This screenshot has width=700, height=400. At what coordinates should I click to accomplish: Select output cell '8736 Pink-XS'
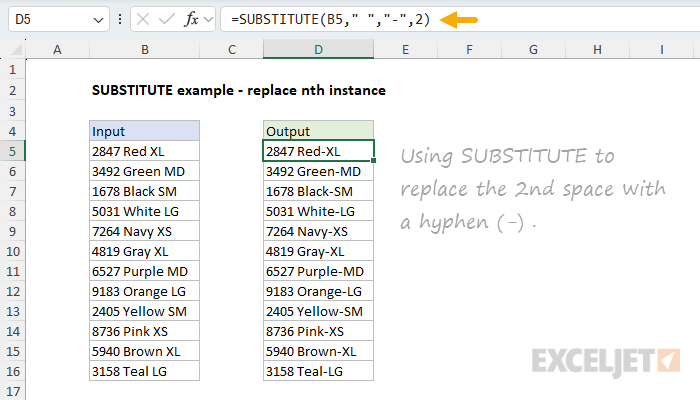318,331
